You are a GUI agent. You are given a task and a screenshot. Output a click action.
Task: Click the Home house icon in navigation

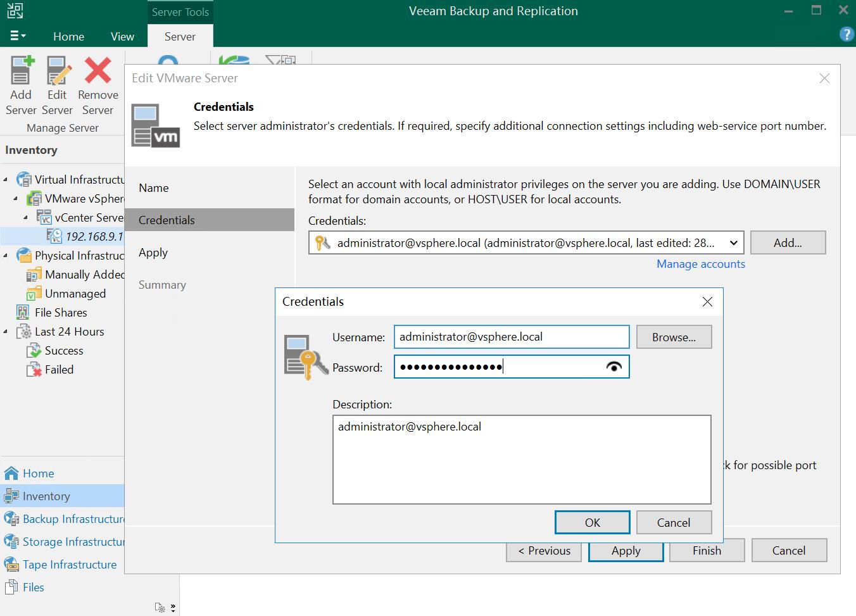(11, 473)
